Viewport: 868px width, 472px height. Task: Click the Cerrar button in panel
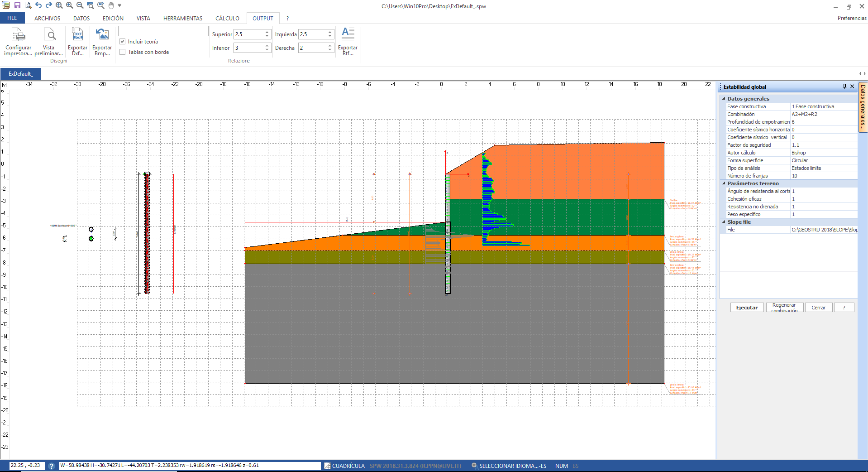818,308
